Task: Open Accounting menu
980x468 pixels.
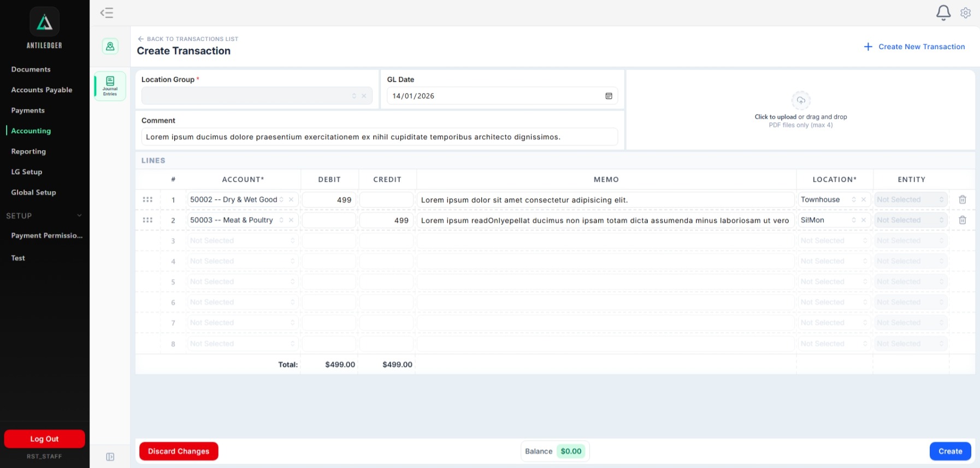Action: (x=31, y=131)
